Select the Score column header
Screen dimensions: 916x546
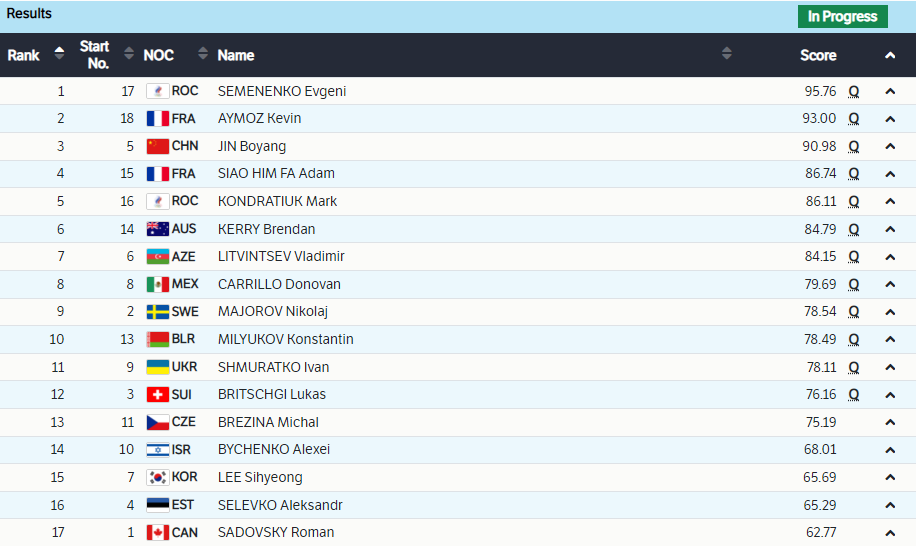818,55
